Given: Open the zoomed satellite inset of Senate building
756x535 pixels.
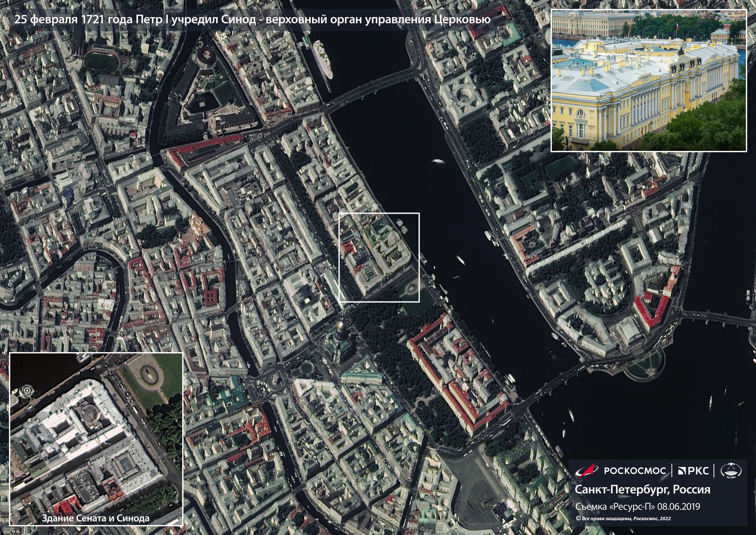Looking at the screenshot, I should coord(96,438).
